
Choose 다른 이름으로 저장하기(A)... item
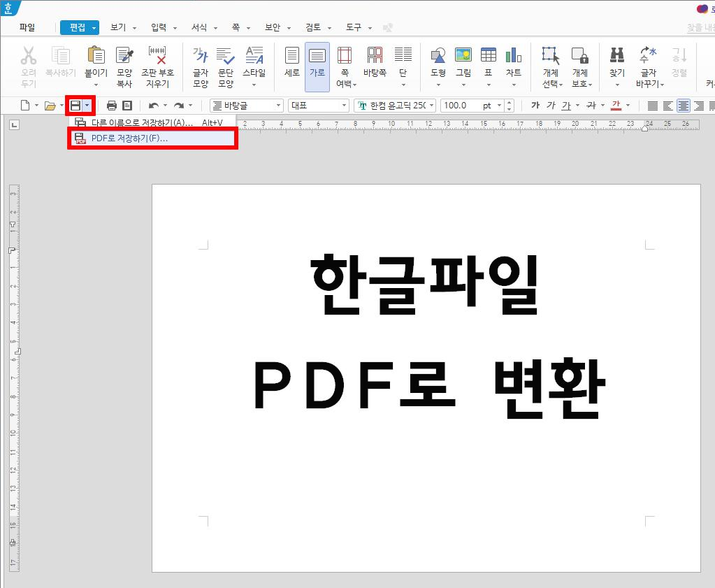pyautogui.click(x=153, y=122)
